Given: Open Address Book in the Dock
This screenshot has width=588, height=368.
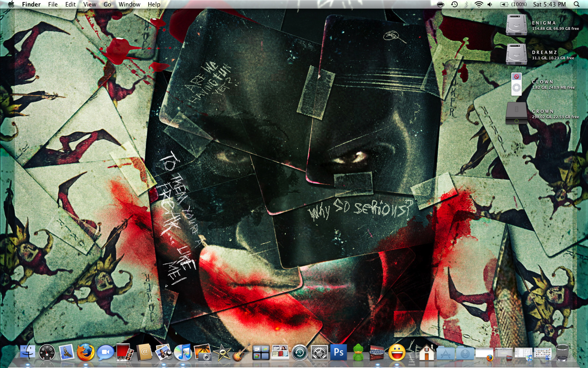Looking at the screenshot, I should 144,352.
